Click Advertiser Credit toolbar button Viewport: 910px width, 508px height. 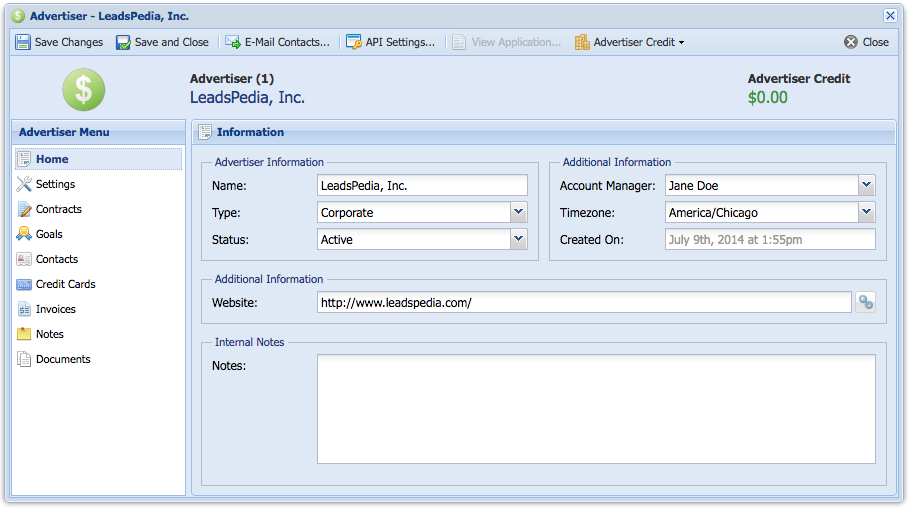pos(630,42)
